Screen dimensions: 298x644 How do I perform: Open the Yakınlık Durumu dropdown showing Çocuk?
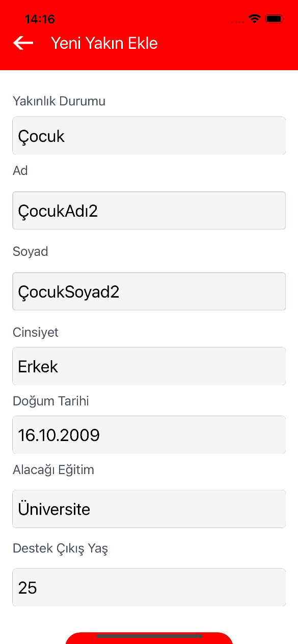[149, 136]
